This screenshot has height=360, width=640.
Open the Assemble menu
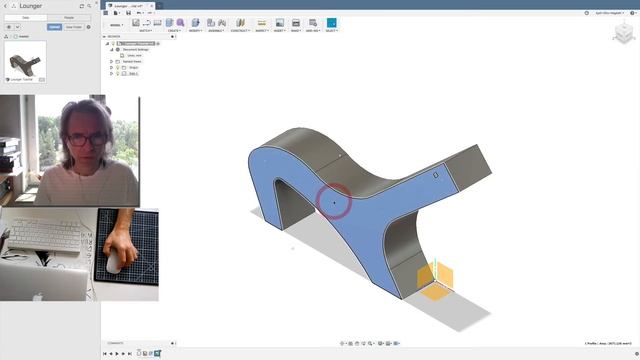pos(216,31)
